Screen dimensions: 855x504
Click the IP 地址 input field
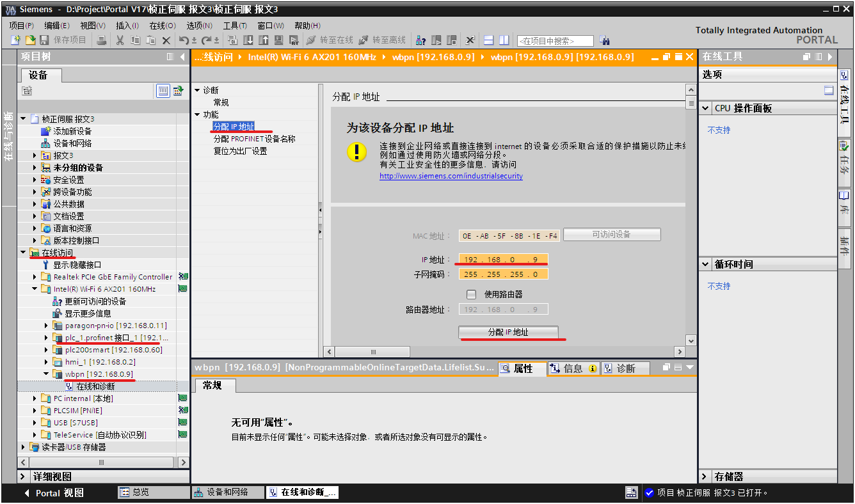tap(503, 260)
